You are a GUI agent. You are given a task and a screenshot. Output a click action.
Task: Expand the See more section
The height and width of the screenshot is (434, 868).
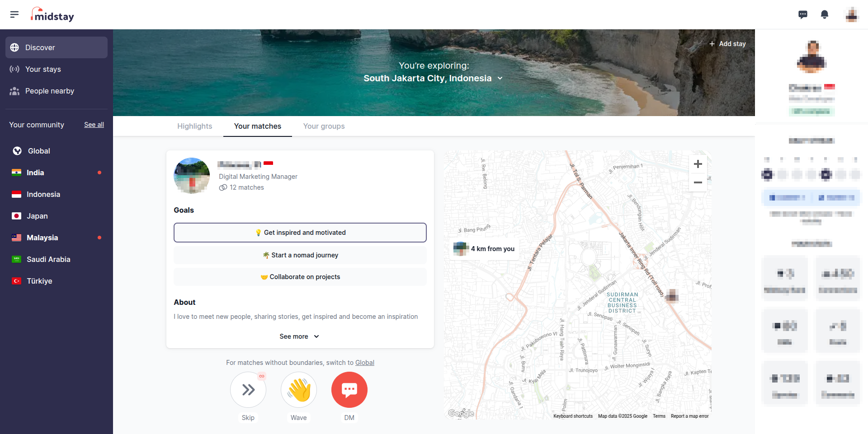tap(300, 336)
